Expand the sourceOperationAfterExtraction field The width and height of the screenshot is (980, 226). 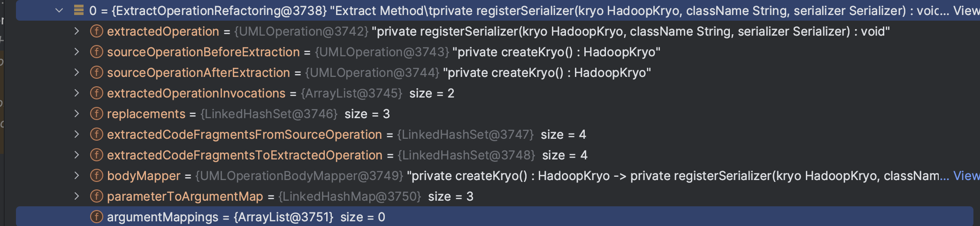pos(77,73)
